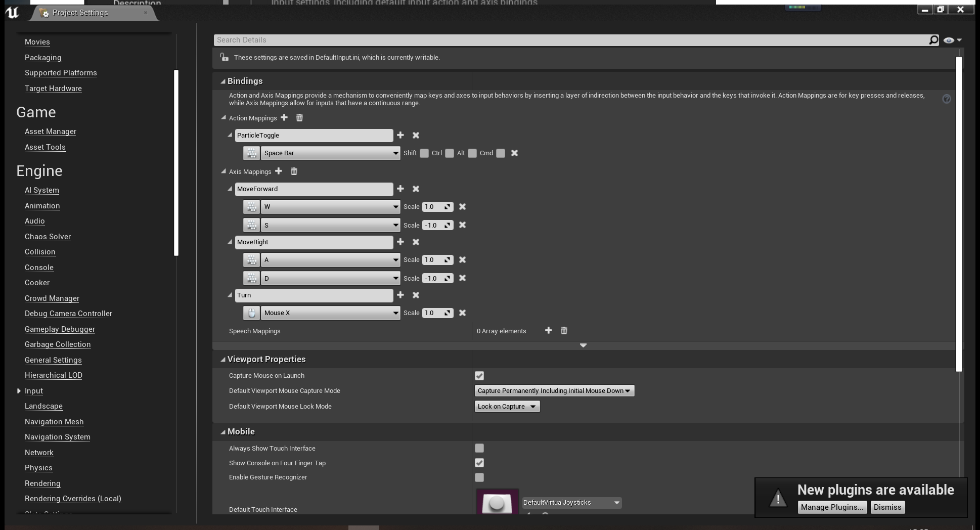Uncheck Capture Mouse on Launch
This screenshot has width=980, height=530.
click(479, 376)
